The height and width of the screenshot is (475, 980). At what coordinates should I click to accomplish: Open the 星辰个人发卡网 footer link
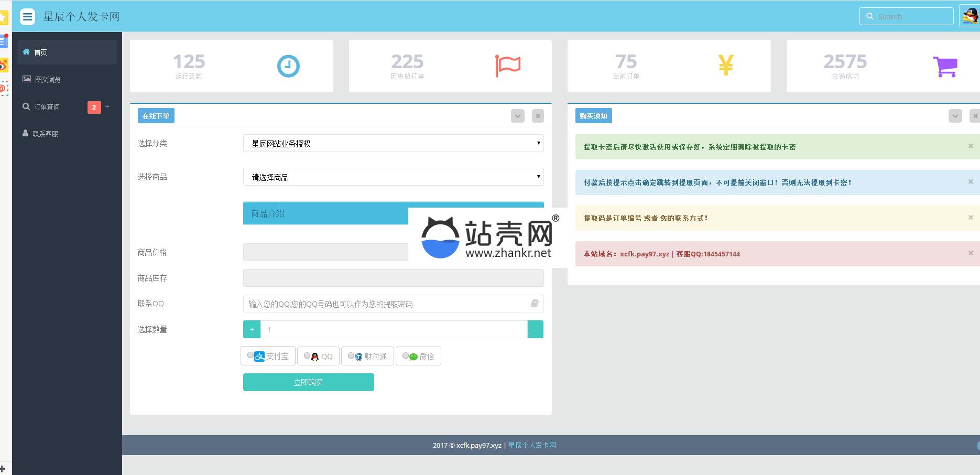click(x=532, y=445)
